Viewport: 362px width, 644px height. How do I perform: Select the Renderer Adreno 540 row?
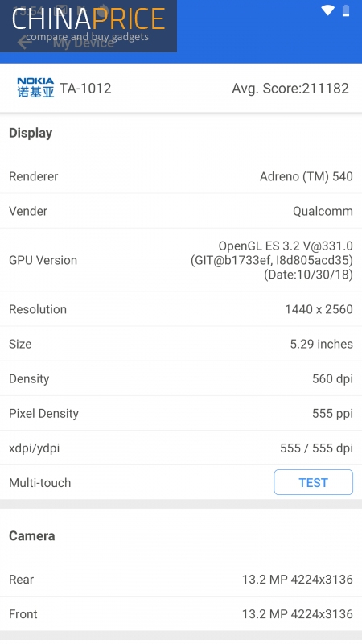[x=181, y=176]
